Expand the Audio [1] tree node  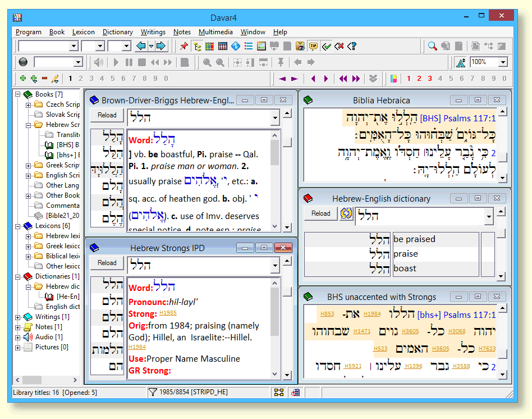pyautogui.click(x=18, y=338)
